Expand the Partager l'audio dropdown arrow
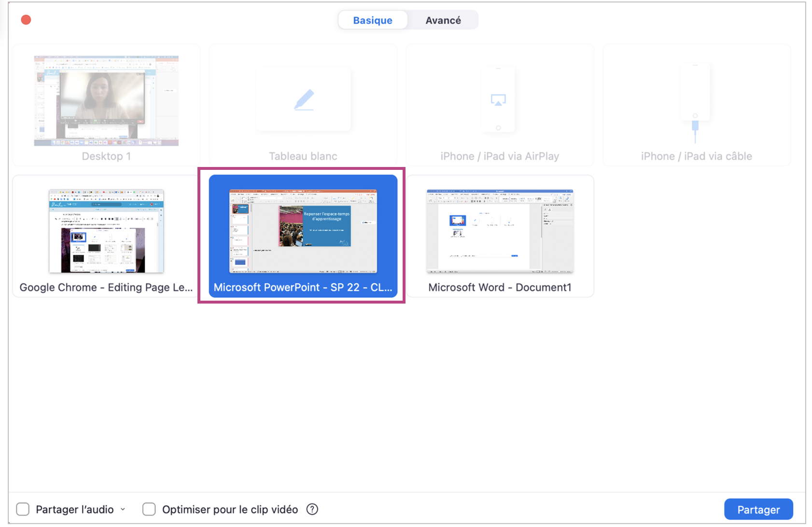812x527 pixels. click(x=123, y=509)
